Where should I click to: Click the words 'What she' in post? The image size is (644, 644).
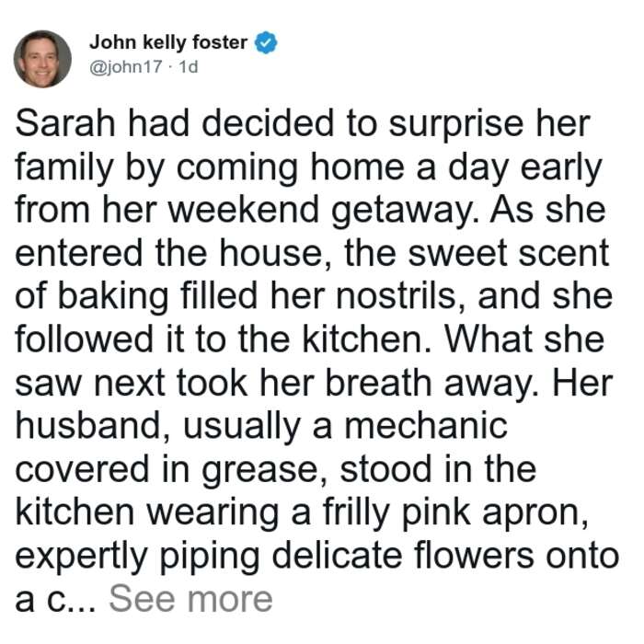coord(525,339)
